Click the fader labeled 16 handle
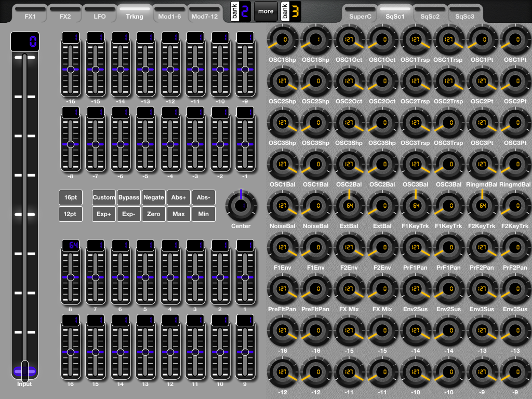This screenshot has width=532, height=399. [x=71, y=352]
